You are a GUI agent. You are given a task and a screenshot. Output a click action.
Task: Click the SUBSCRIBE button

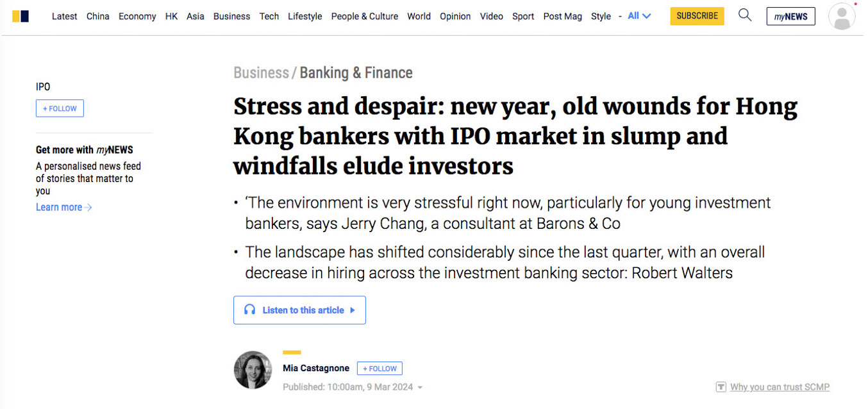coord(697,16)
